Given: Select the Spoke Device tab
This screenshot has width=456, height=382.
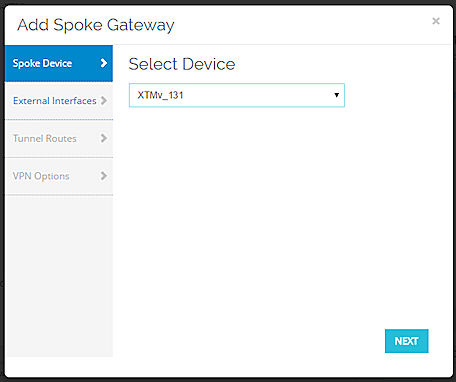Looking at the screenshot, I should pyautogui.click(x=59, y=63).
